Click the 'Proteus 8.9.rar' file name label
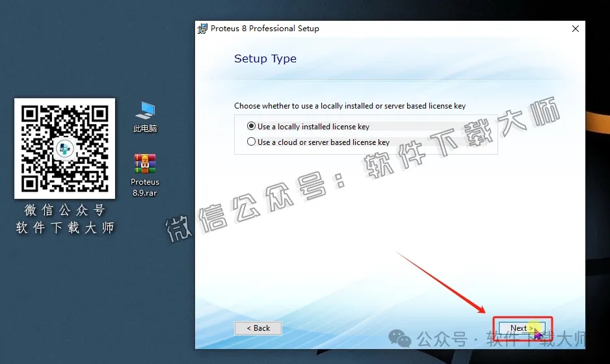This screenshot has height=364, width=610. tap(145, 187)
